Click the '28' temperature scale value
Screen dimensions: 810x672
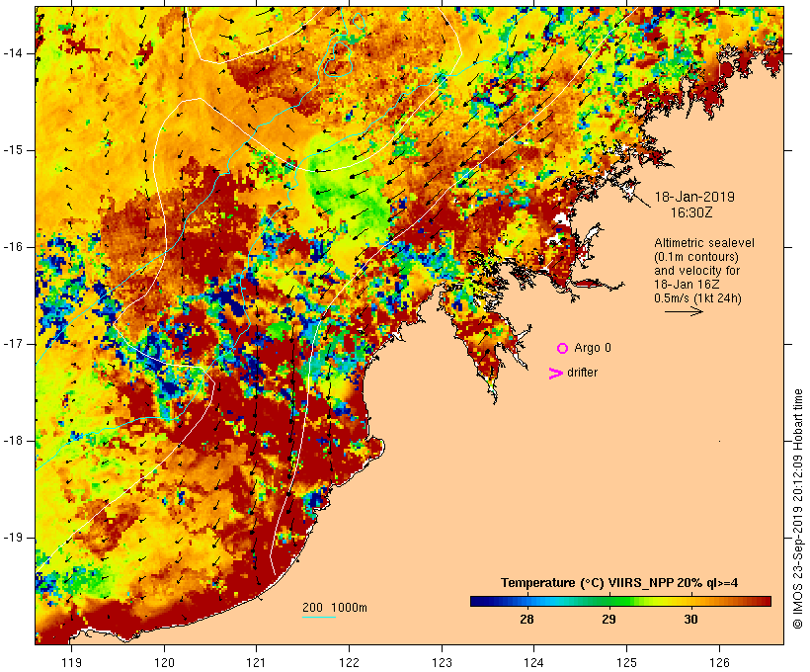(526, 620)
